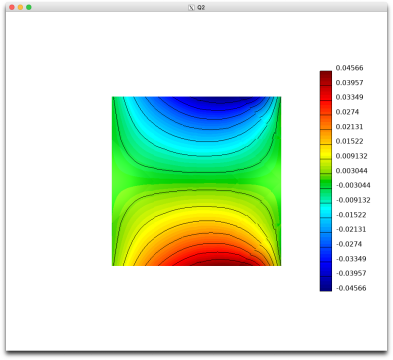The height and width of the screenshot is (360, 393).
Task: Click the red close window button
Action: tap(12, 7)
